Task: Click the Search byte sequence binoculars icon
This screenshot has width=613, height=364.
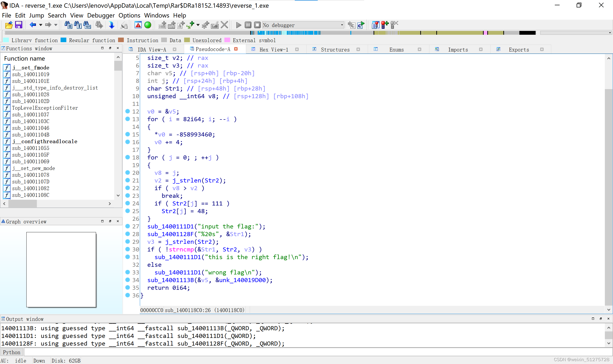Action: pos(87,25)
